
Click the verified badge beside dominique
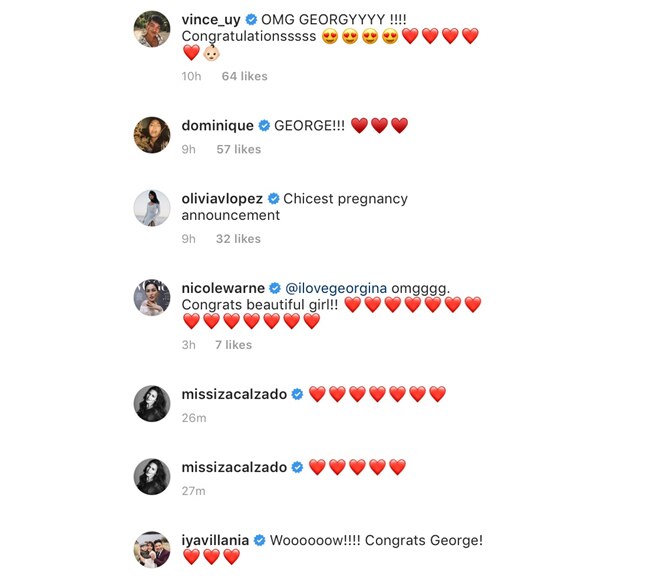click(264, 125)
